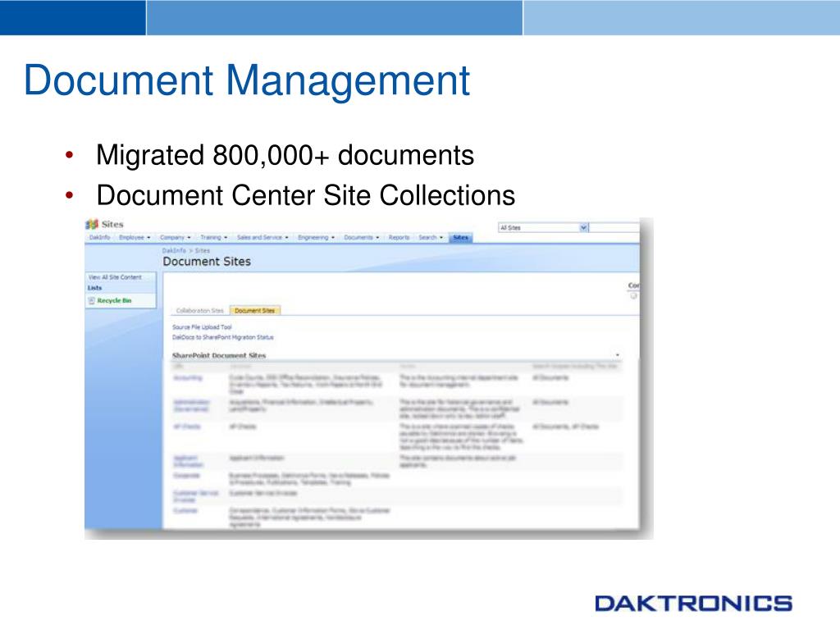
Task: Click the Sites logo icon
Action: [x=92, y=224]
